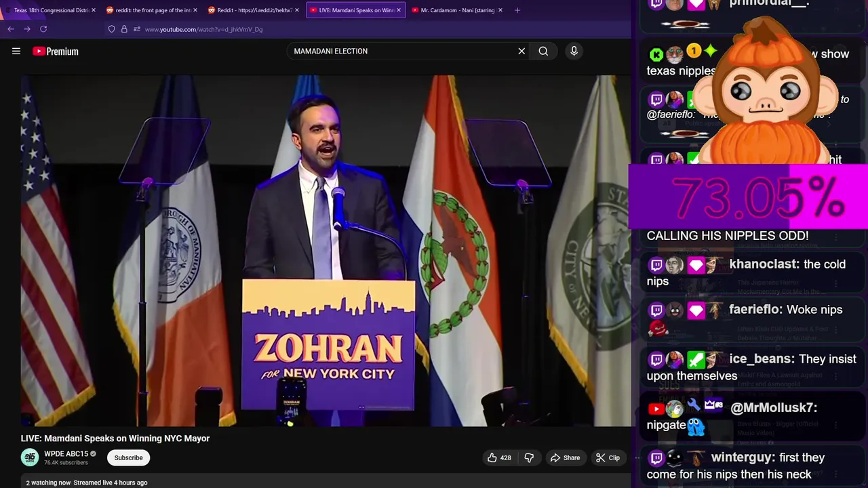Click the search magnifier button
This screenshot has width=868, height=488.
(543, 51)
